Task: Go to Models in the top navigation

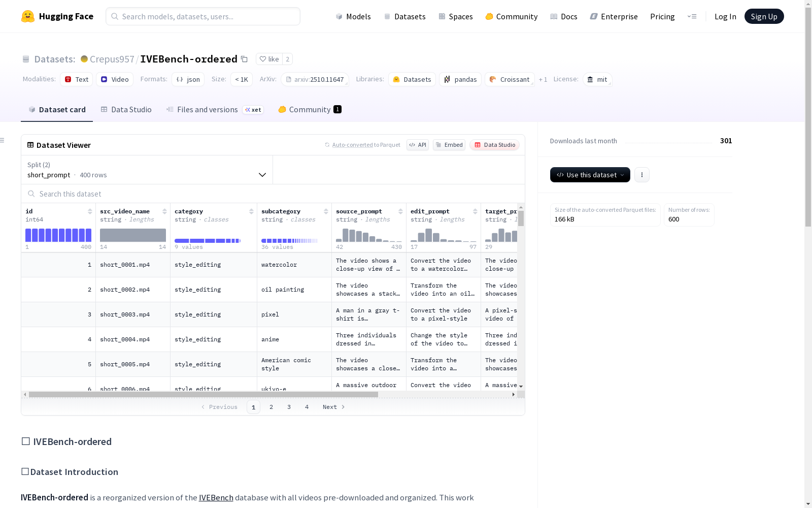Action: pos(353,16)
